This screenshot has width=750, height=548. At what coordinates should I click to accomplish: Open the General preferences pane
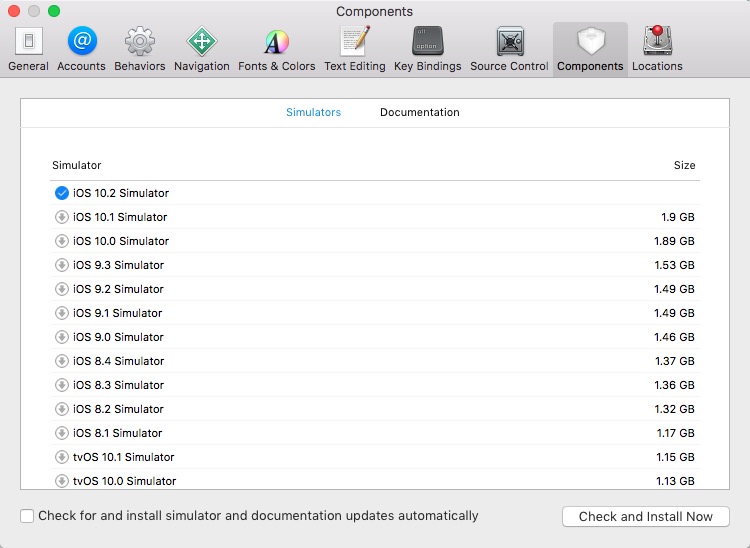(x=29, y=49)
